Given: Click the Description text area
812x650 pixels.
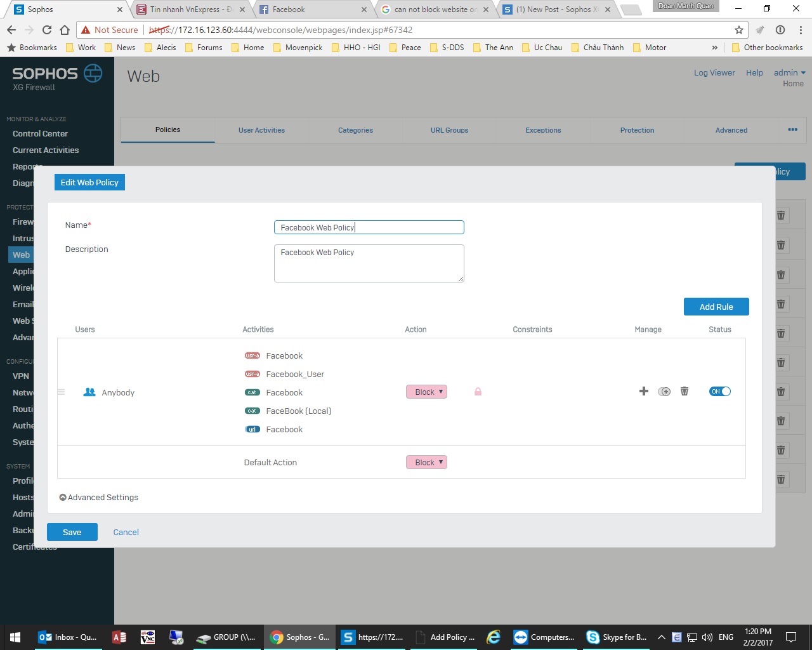Looking at the screenshot, I should [x=369, y=263].
